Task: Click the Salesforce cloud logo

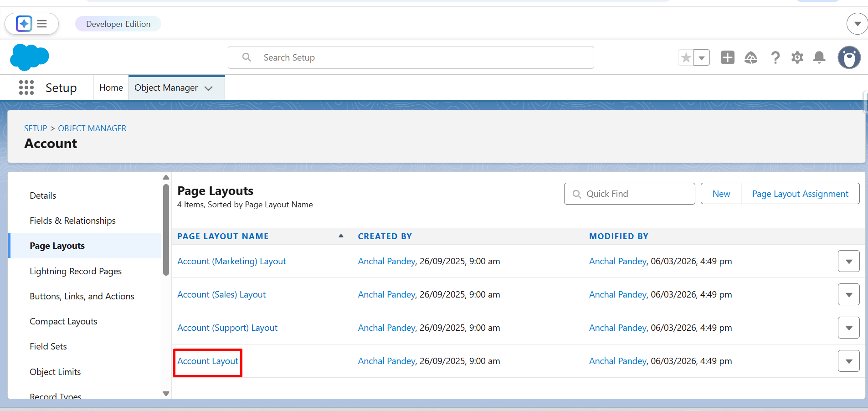Action: [29, 57]
